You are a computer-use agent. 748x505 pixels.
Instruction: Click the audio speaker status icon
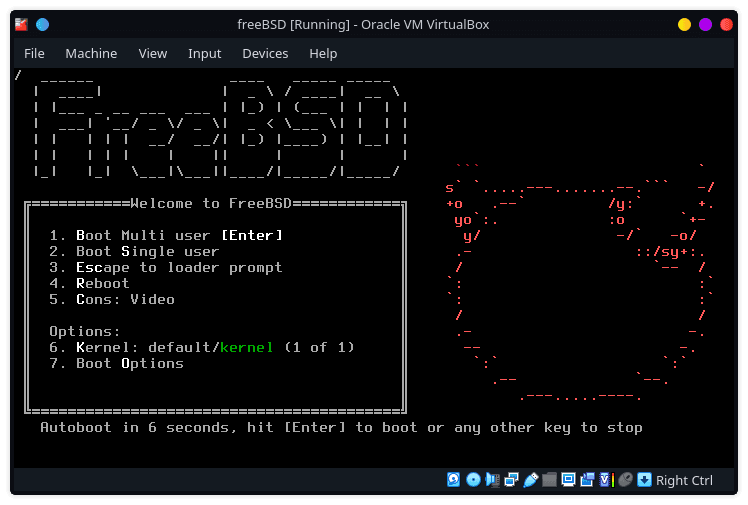(492, 480)
